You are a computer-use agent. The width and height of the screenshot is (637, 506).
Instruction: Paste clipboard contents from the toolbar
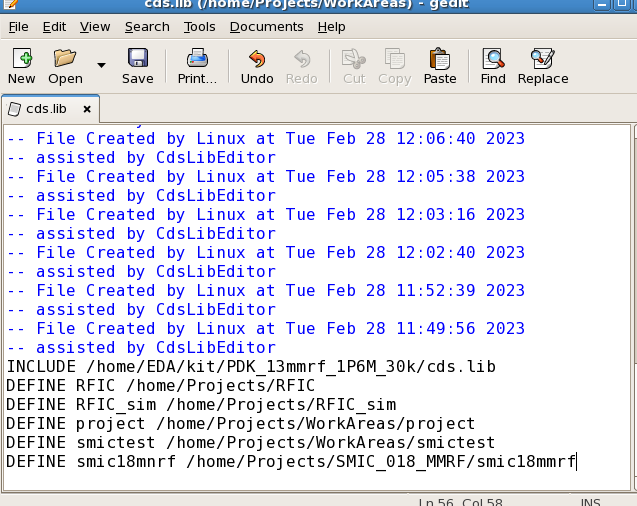(x=440, y=66)
